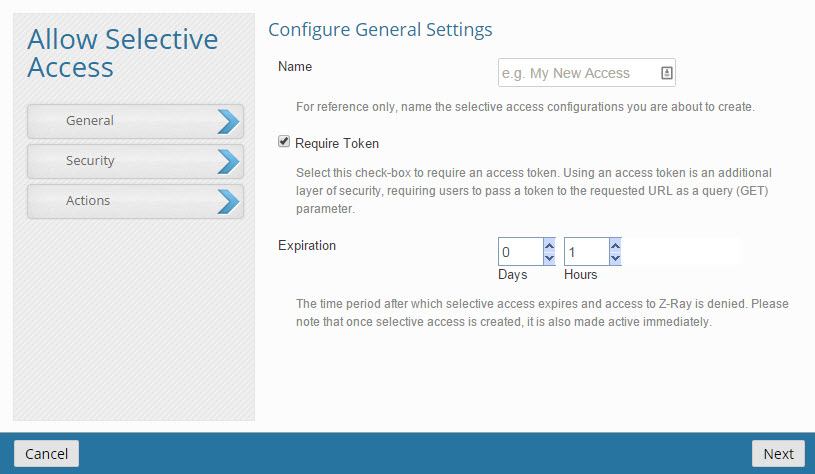Click the blue arrow on the General step

(228, 121)
